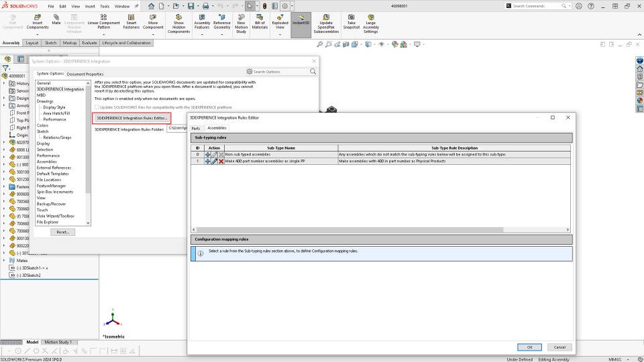644x362 pixels.
Task: Select Make 400 part number assemblies rule
Action: pos(265,162)
